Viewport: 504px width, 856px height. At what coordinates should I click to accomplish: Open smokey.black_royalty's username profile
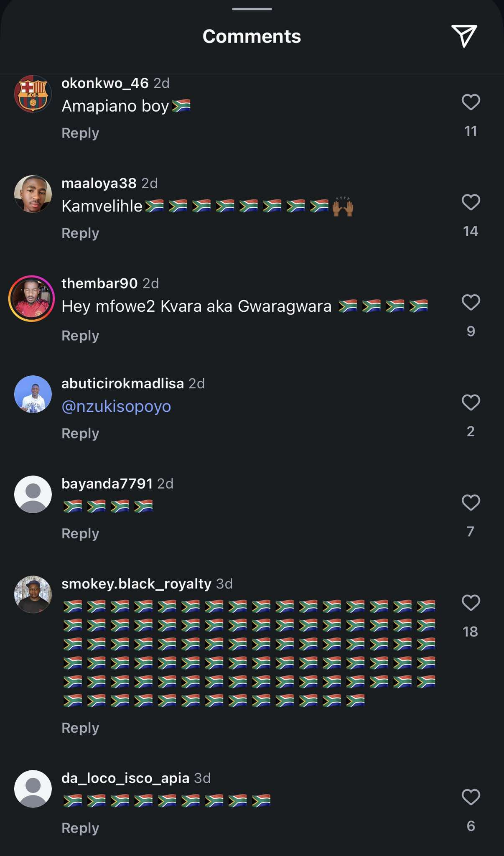(136, 583)
